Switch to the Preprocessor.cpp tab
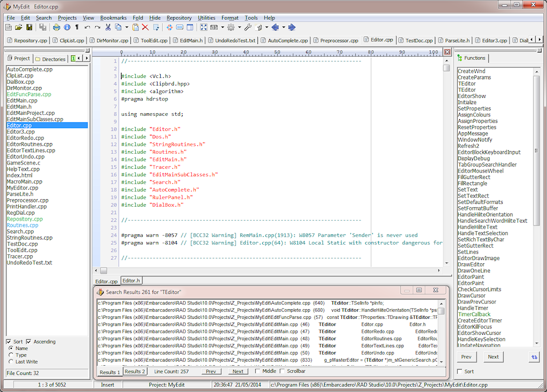This screenshot has height=392, width=547. [335, 41]
